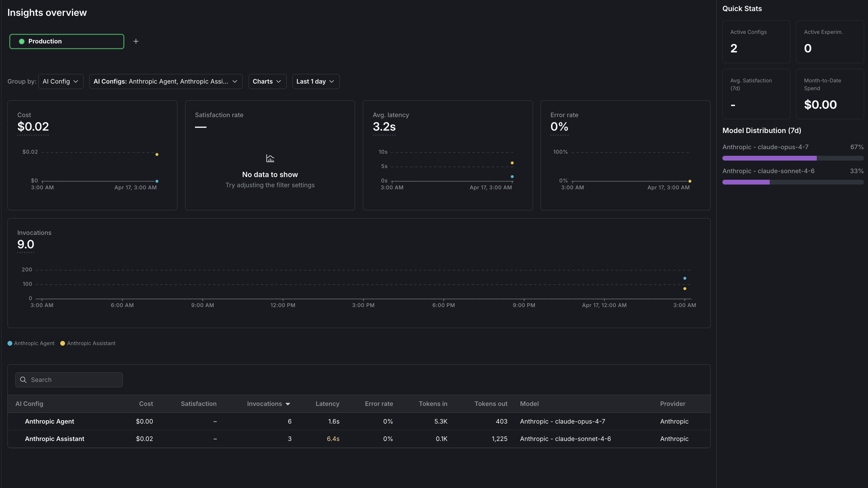
Task: Click the bar chart icon in Satisfaction rate panel
Action: click(270, 158)
